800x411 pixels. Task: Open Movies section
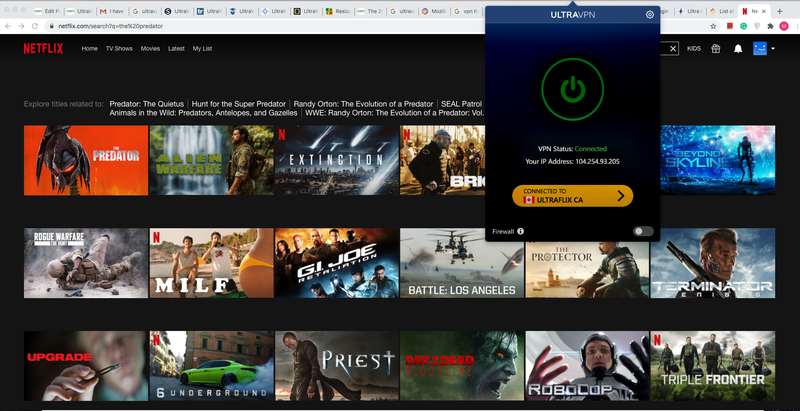pos(151,49)
